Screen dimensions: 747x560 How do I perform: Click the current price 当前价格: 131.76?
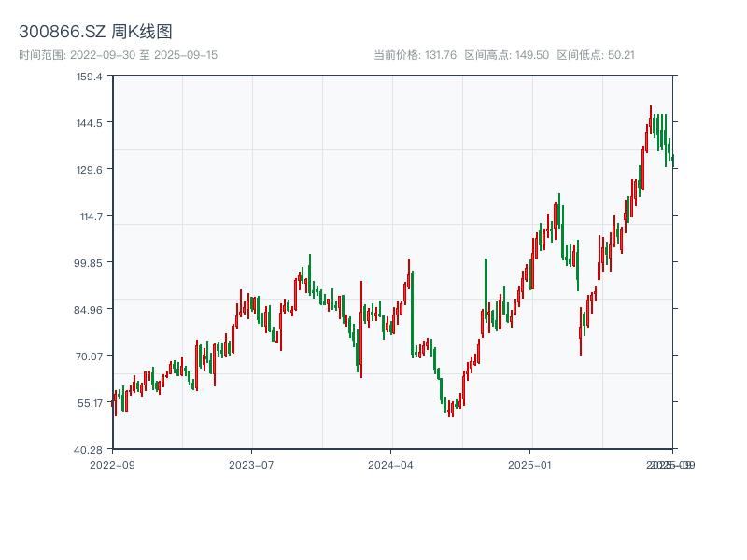415,55
